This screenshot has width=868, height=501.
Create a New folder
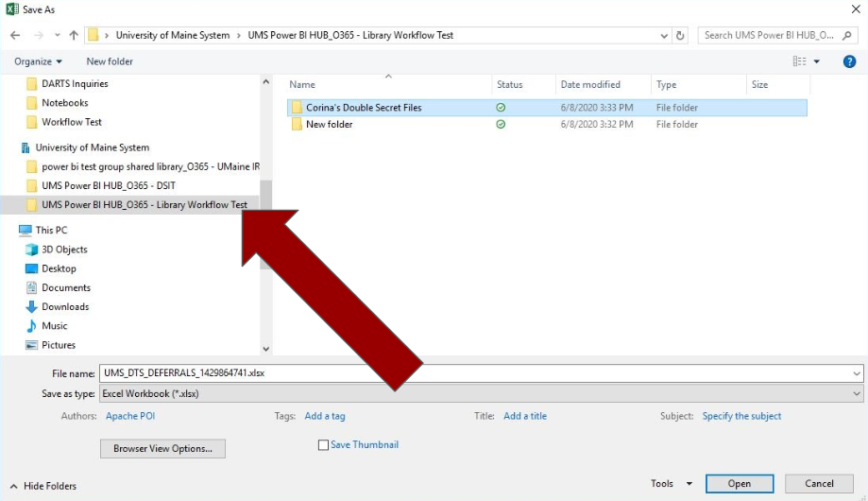click(110, 61)
